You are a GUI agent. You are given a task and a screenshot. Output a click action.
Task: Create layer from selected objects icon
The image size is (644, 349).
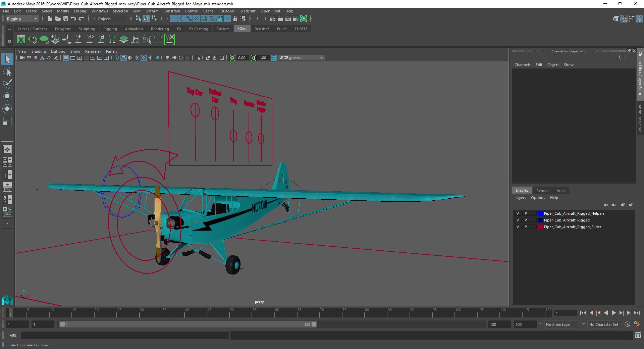click(x=631, y=205)
